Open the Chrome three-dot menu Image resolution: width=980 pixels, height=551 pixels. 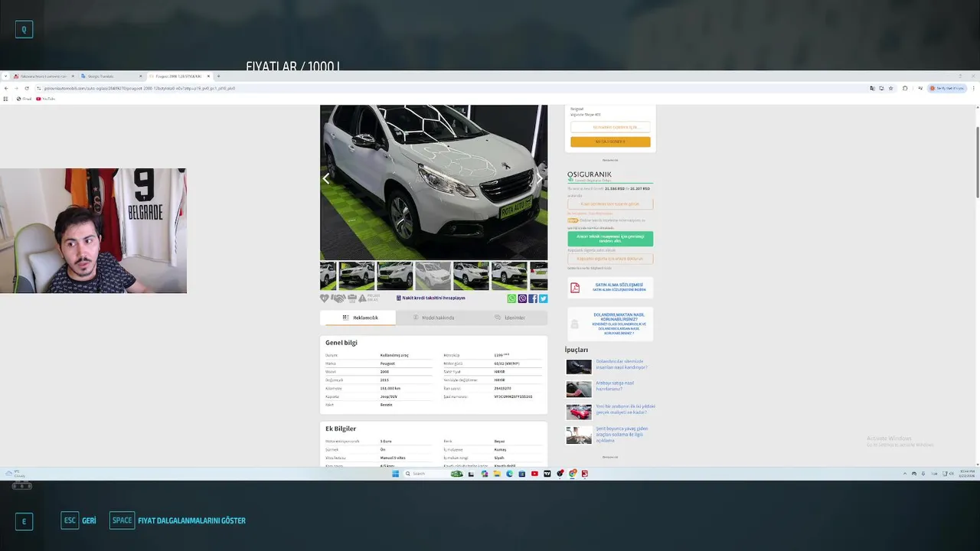point(974,88)
